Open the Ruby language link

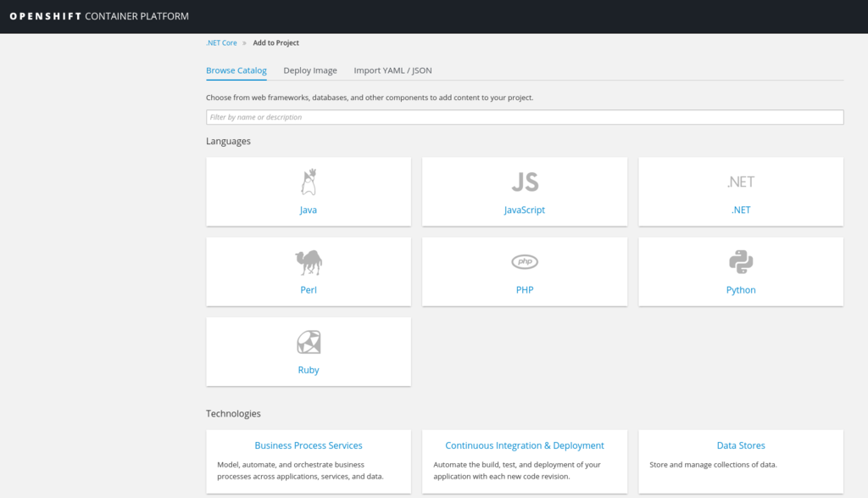pos(309,370)
